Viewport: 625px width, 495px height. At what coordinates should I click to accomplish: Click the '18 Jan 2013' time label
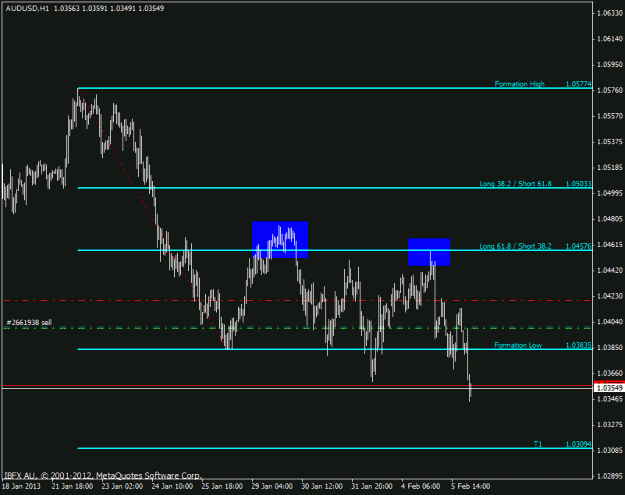coord(21,486)
